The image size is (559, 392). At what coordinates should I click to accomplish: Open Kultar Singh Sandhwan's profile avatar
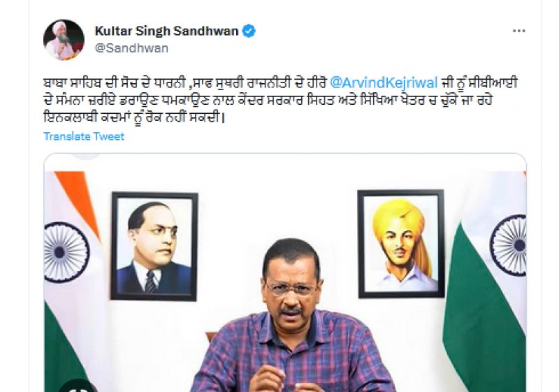pyautogui.click(x=64, y=40)
